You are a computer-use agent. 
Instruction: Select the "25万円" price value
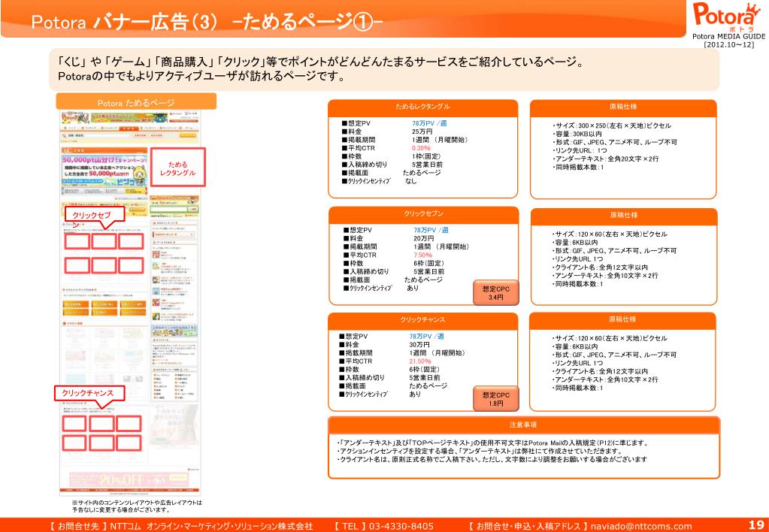coord(422,132)
